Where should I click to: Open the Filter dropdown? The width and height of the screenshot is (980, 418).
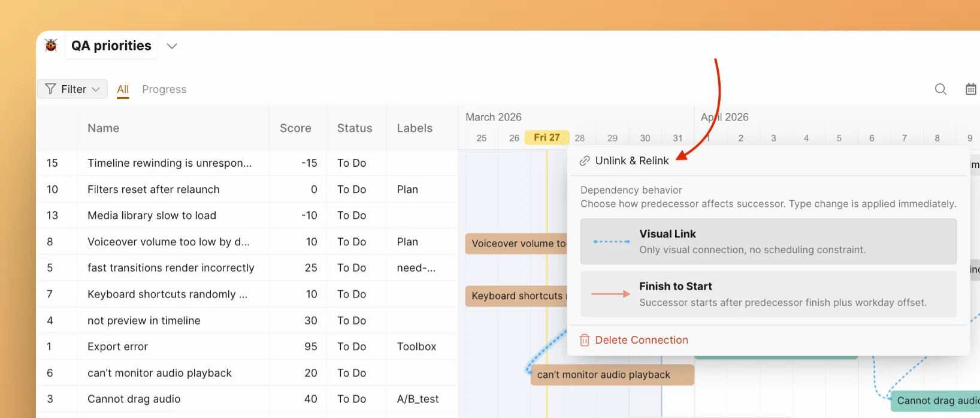72,89
